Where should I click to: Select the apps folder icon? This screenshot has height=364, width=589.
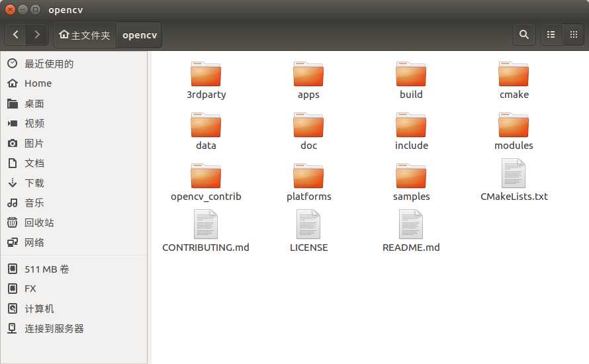[x=308, y=74]
